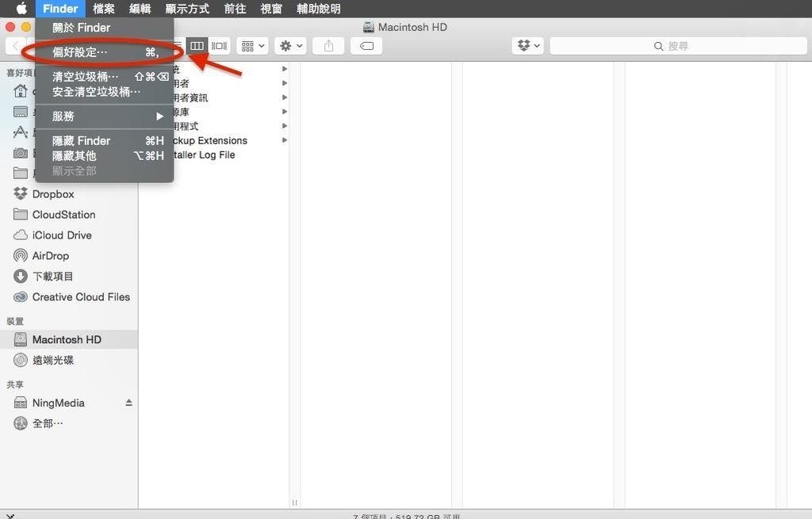The height and width of the screenshot is (519, 812).
Task: Switch to Cover Flow view icon
Action: [x=219, y=45]
